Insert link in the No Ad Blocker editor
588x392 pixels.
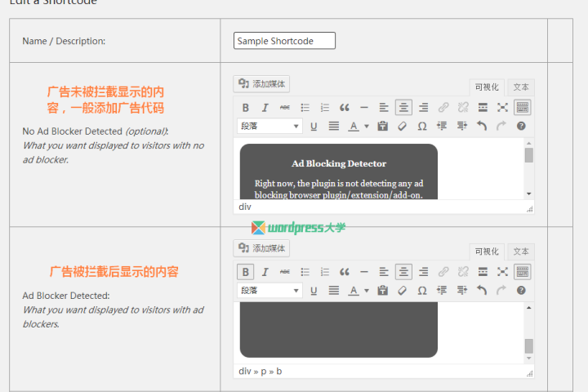tap(443, 108)
